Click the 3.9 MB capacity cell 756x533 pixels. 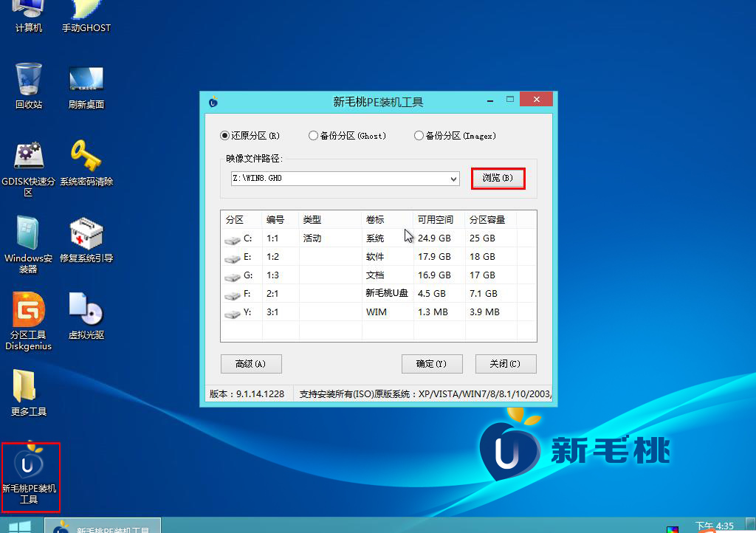(x=484, y=312)
